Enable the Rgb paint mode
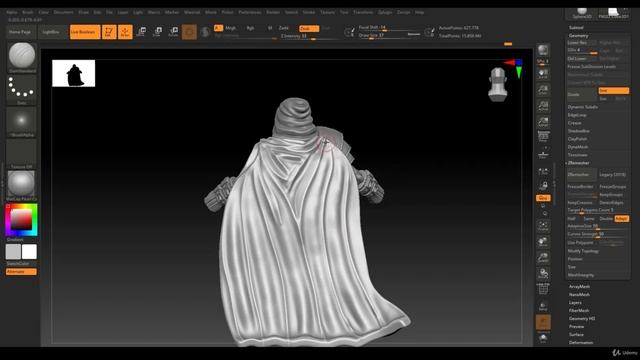The height and width of the screenshot is (360, 640). coord(250,28)
